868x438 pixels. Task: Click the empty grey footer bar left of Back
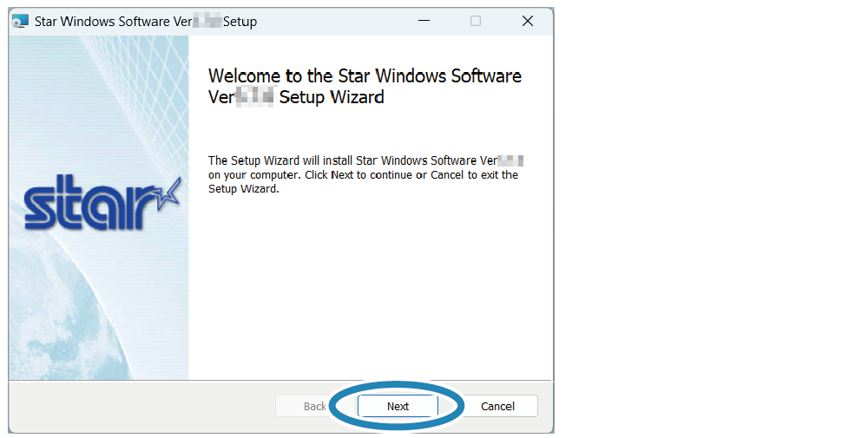[x=139, y=406]
